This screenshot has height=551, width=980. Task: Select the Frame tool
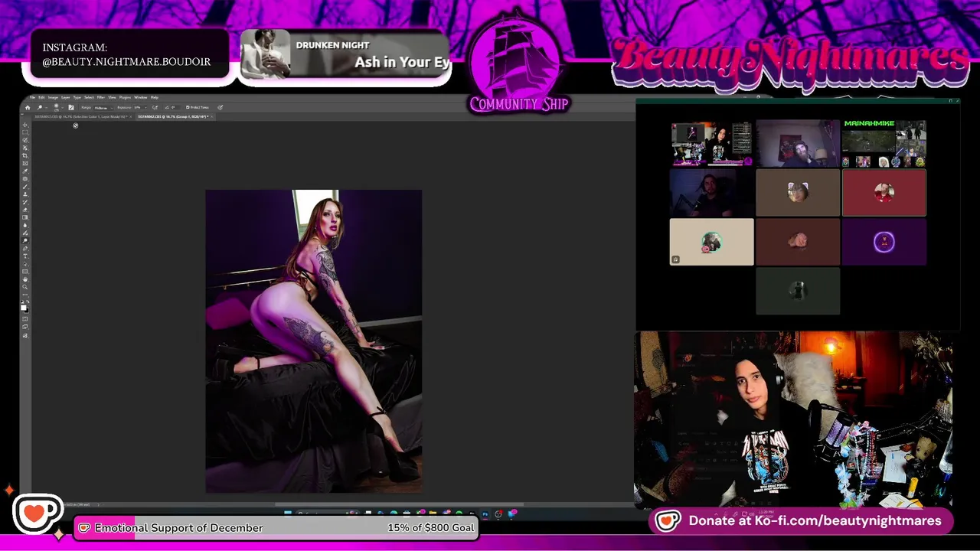[25, 163]
